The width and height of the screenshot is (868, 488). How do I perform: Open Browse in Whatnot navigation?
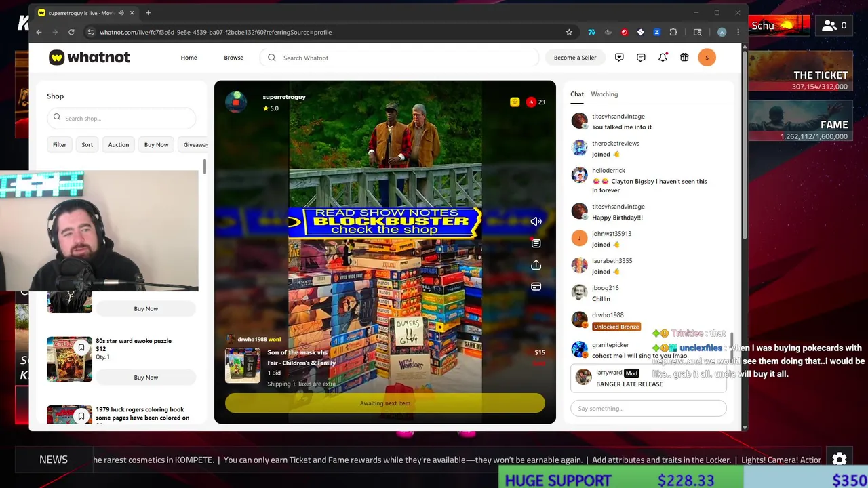coord(233,58)
